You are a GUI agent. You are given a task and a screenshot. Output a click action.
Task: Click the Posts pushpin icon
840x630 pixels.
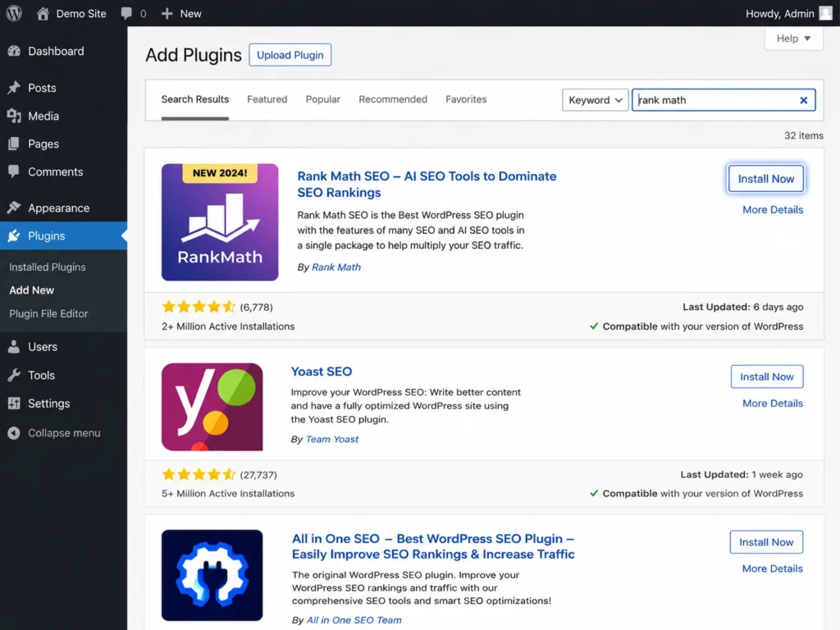pos(14,88)
